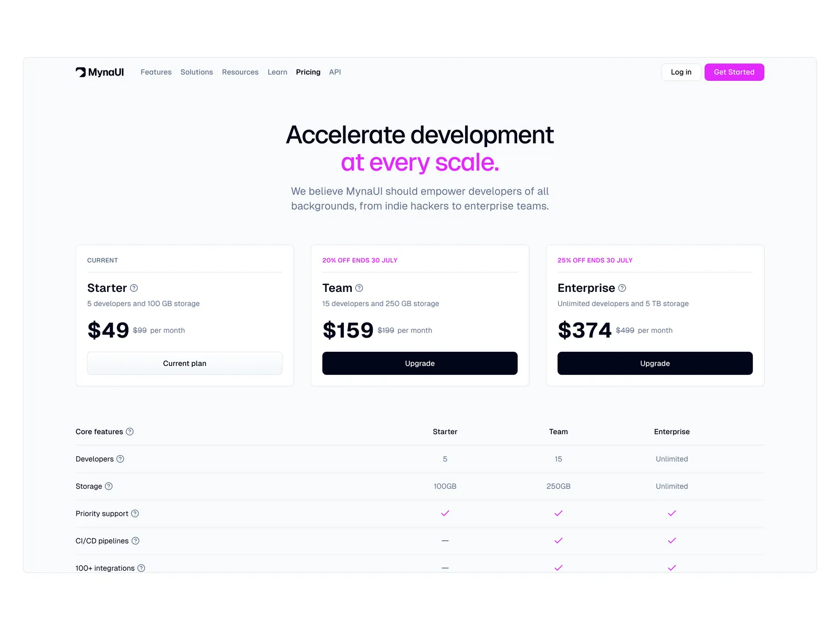Click Priority support info icon
The width and height of the screenshot is (840, 630).
135,513
